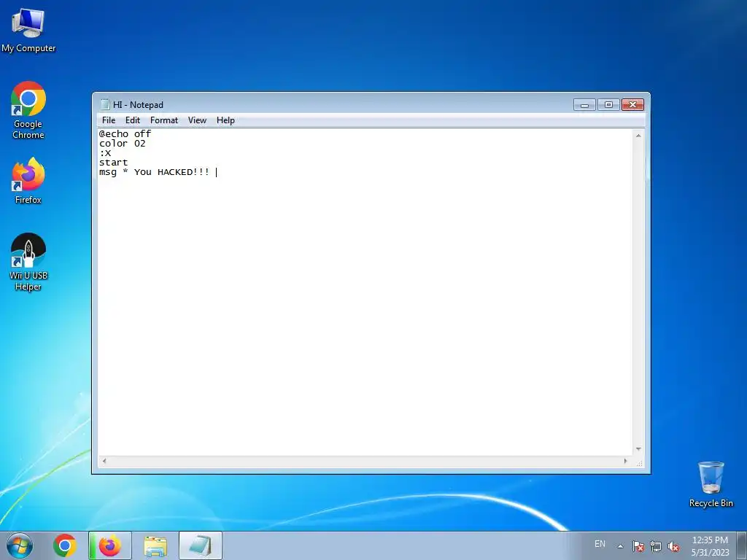This screenshot has width=747, height=560.
Task: Open the Help menu in Notepad
Action: pyautogui.click(x=225, y=120)
